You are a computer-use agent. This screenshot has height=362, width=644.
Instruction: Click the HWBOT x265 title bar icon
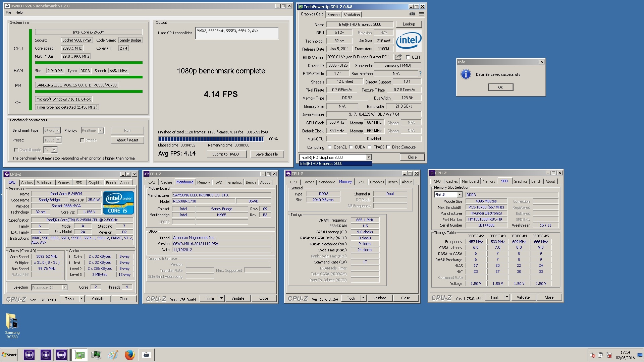click(7, 6)
